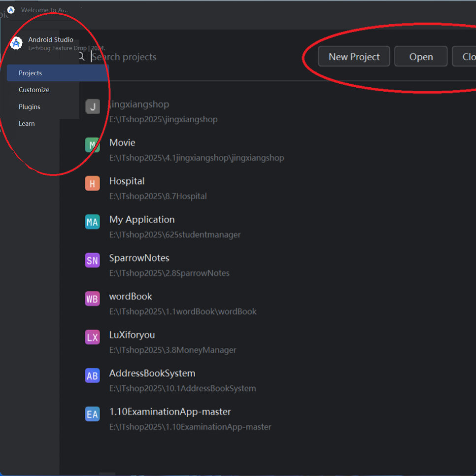Image resolution: width=476 pixels, height=476 pixels.
Task: Click the Android Studio logo in sidebar
Action: click(16, 43)
